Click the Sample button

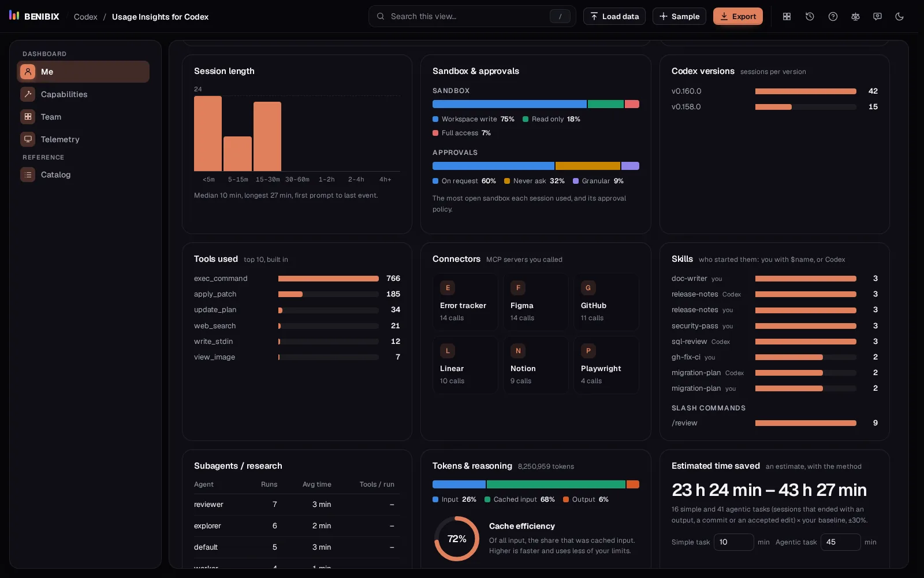click(679, 16)
